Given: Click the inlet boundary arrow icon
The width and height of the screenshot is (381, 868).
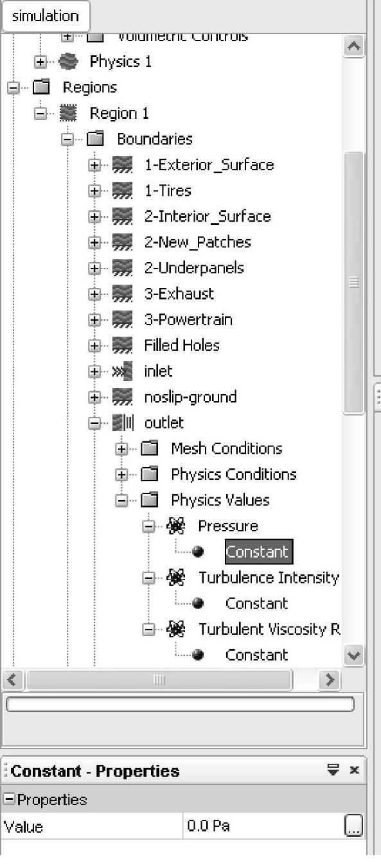Looking at the screenshot, I should [x=121, y=371].
